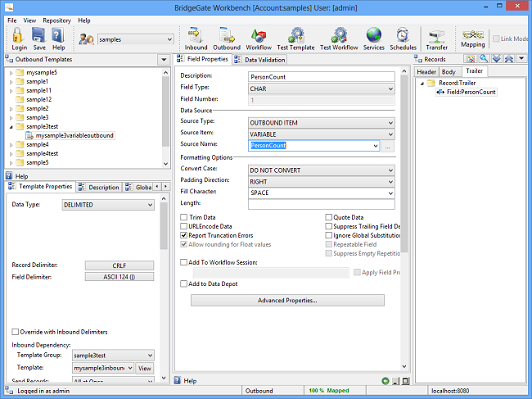Image resolution: width=532 pixels, height=399 pixels.
Task: Click the Advanced Properties button
Action: point(287,301)
